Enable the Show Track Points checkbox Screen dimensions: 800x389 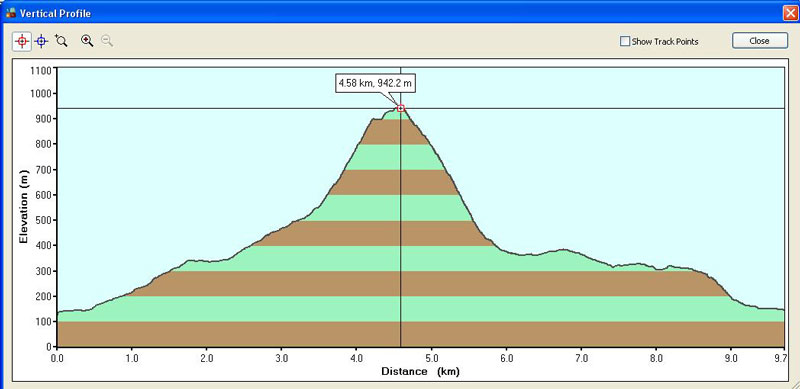[625, 41]
